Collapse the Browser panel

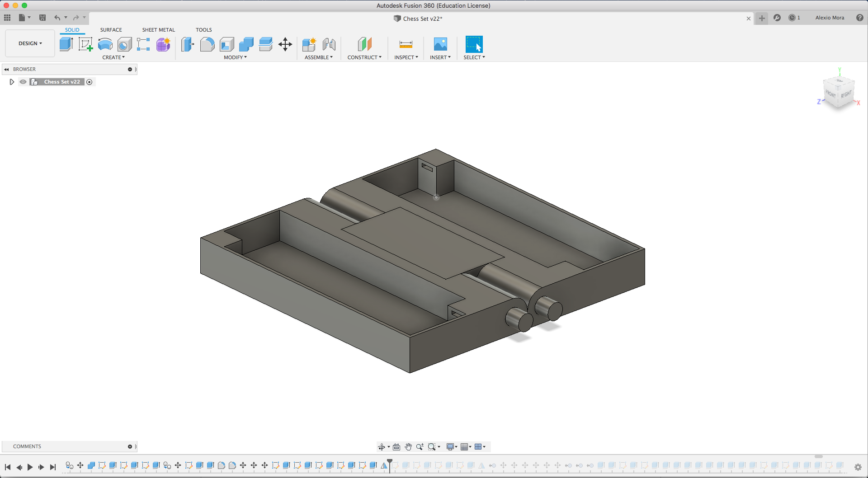tap(6, 69)
